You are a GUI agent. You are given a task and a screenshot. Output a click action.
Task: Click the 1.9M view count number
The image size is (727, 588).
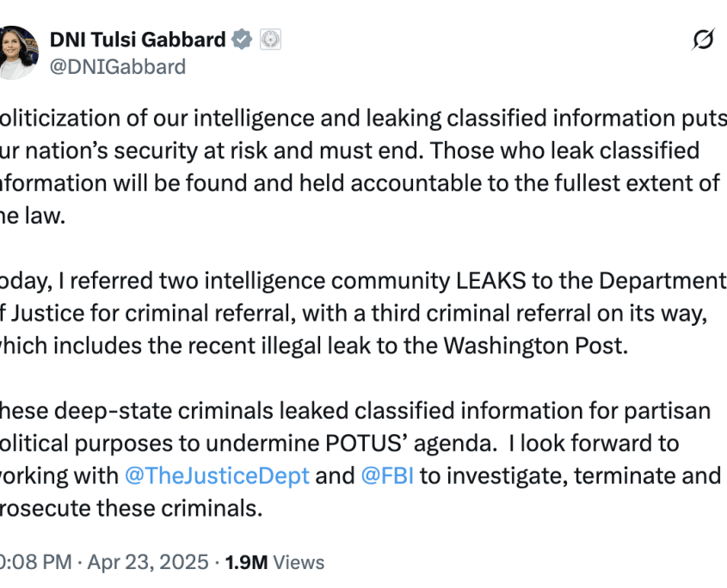pos(246,562)
